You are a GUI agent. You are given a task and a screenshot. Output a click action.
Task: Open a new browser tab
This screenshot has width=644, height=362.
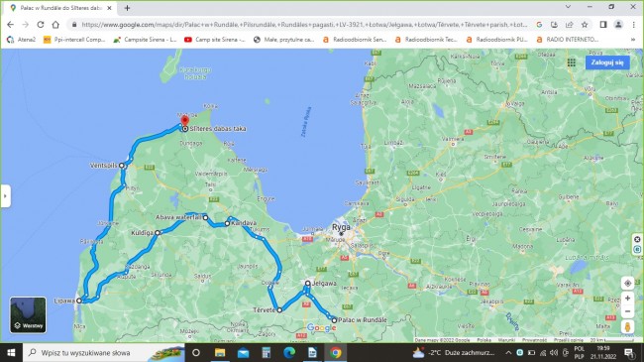[x=127, y=8]
